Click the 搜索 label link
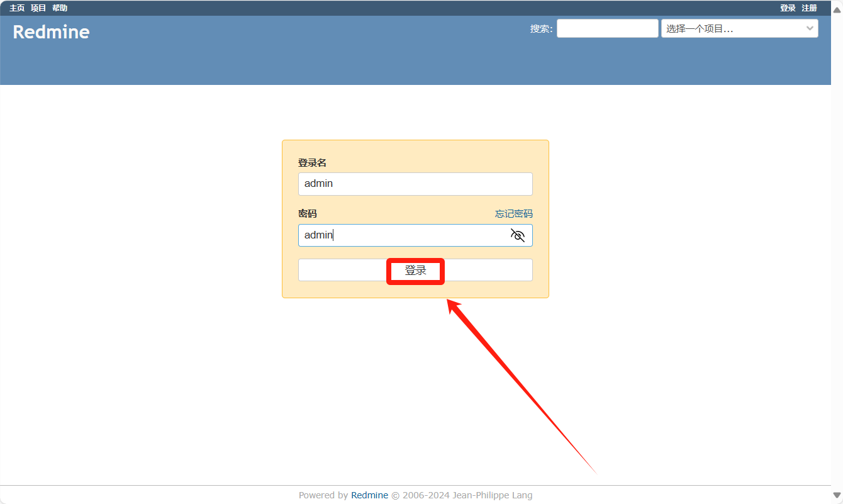 (x=540, y=28)
